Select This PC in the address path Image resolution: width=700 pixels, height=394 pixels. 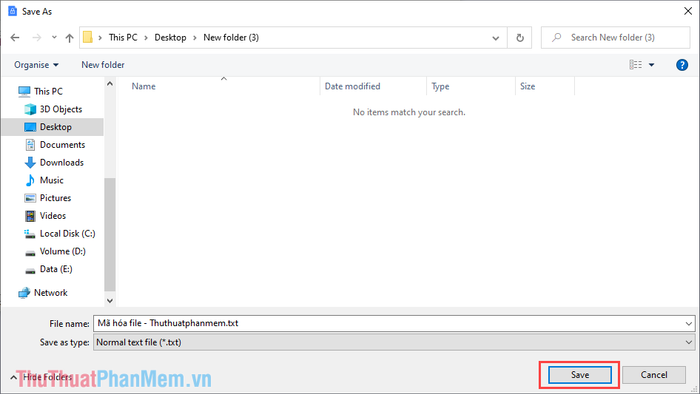click(x=123, y=37)
